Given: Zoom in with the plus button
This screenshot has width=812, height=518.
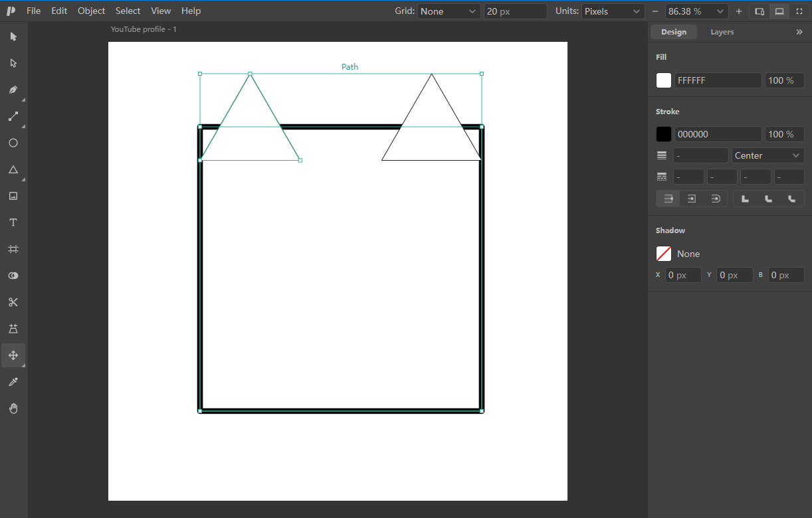Looking at the screenshot, I should pos(739,11).
